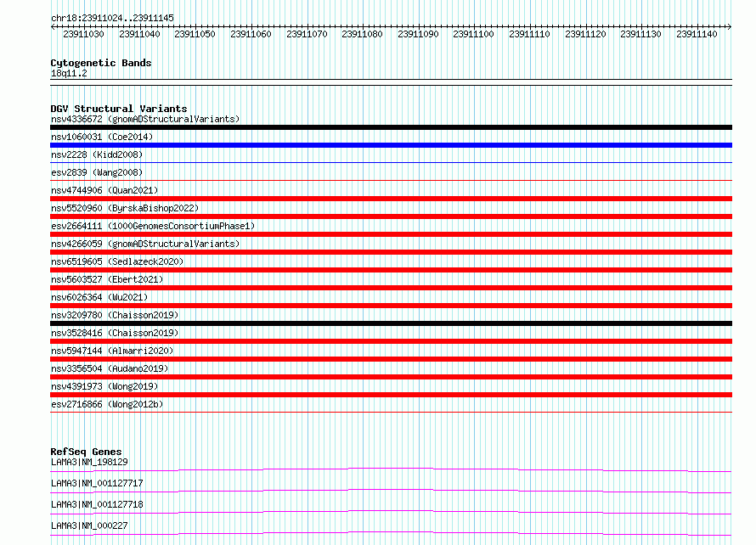Open variant nsv4266059 (gnomADStructuralVariants)
The height and width of the screenshot is (545, 756).
[x=145, y=244]
